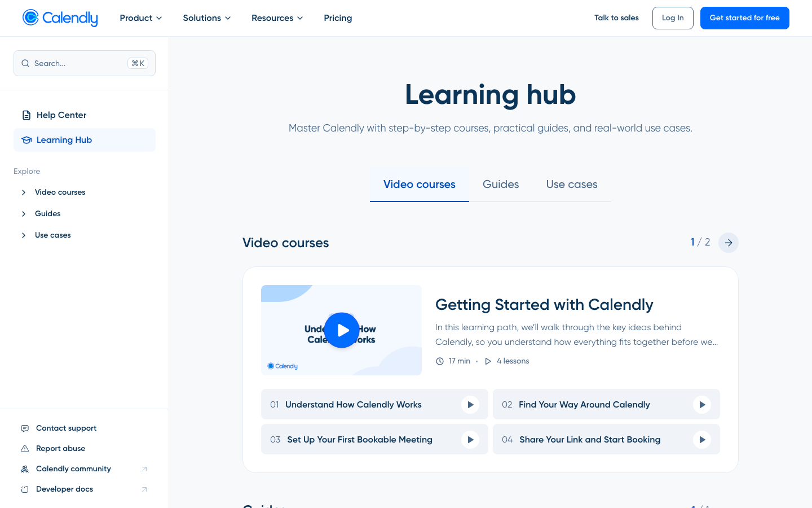
Task: Open Report abuse link
Action: point(60,449)
